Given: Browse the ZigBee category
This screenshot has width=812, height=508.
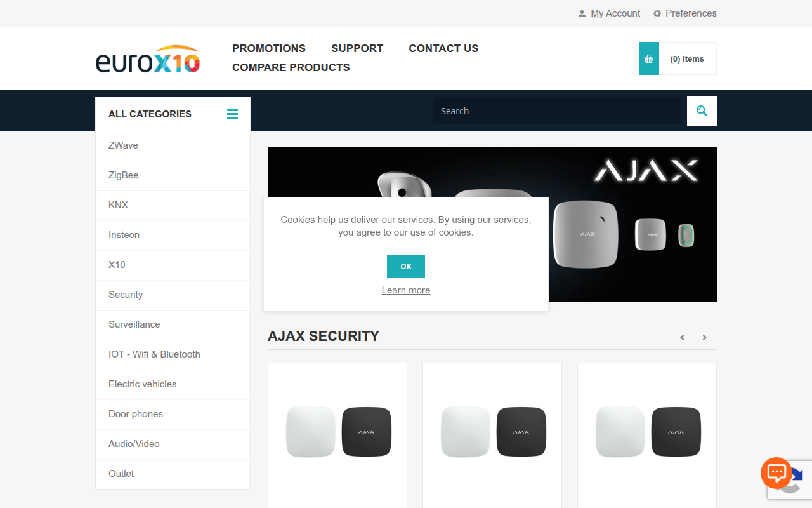Looking at the screenshot, I should (x=173, y=175).
